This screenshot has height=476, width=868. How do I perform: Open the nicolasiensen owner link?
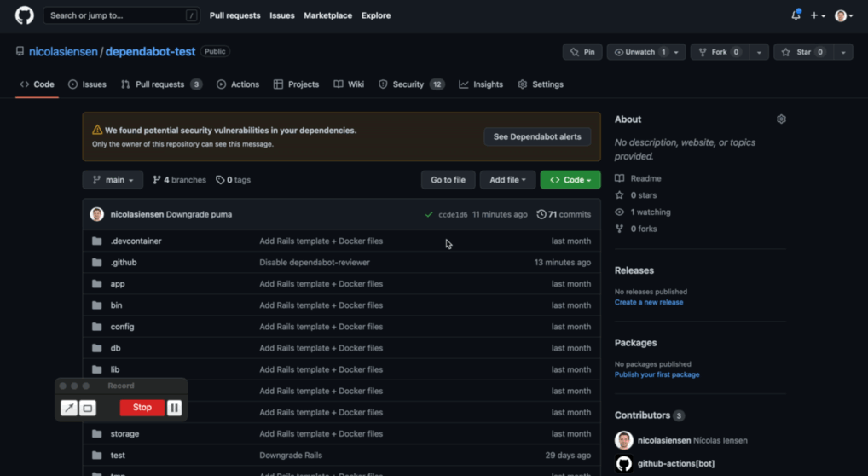tap(63, 51)
